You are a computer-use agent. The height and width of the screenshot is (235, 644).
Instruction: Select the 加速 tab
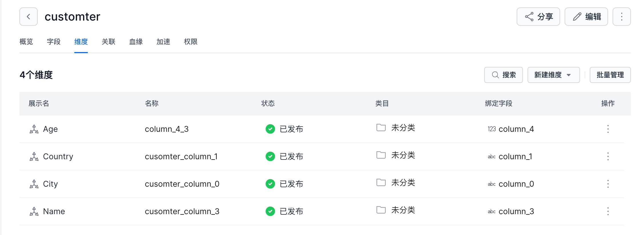(x=163, y=42)
